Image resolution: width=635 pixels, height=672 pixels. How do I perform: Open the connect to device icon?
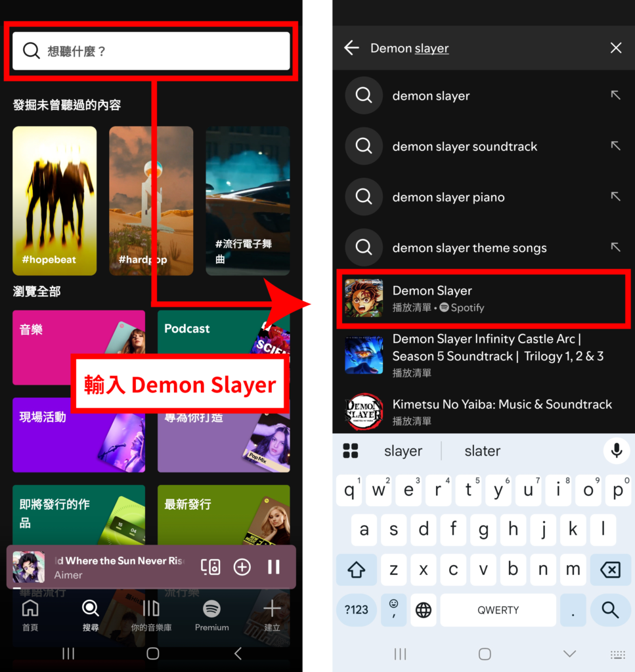click(211, 567)
